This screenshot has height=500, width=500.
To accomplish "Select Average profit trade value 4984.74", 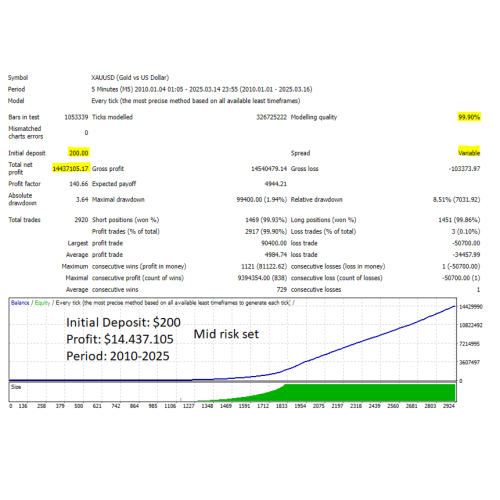I will [x=276, y=255].
